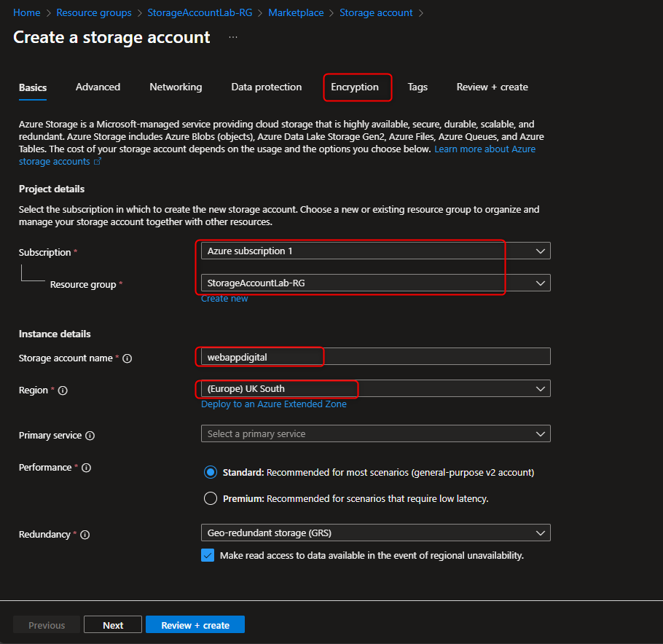
Task: Select the Standard performance option
Action: 211,472
